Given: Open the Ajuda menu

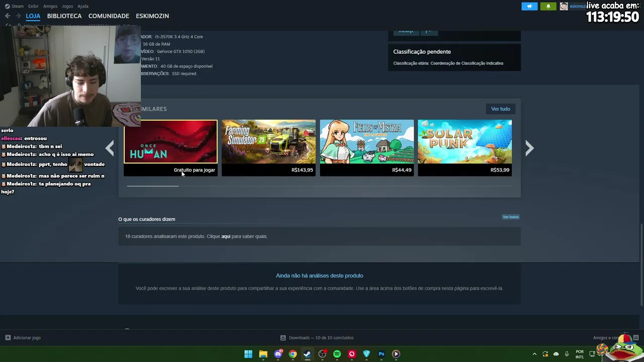Looking at the screenshot, I should [x=83, y=6].
